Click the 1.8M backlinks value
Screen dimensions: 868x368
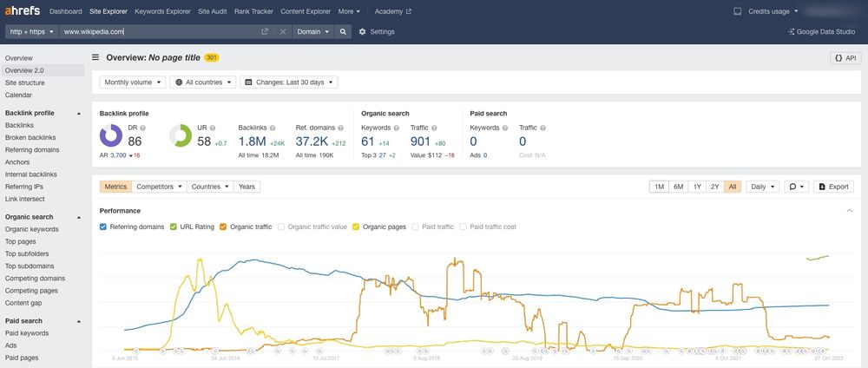point(253,141)
